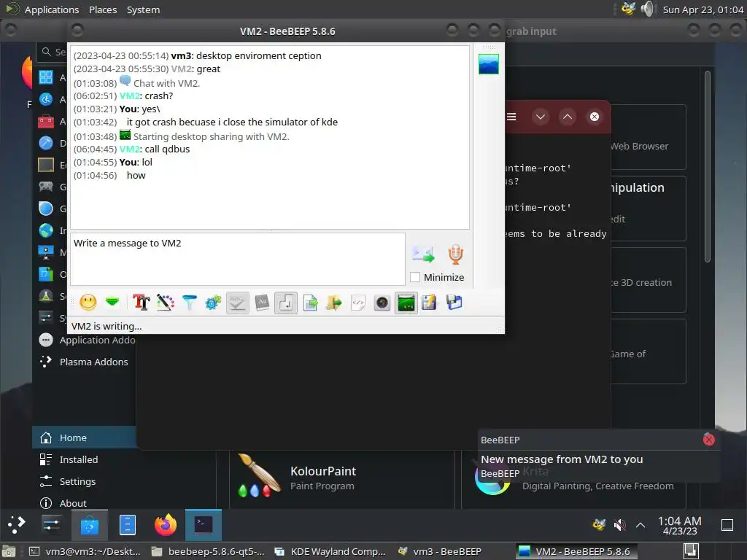747x560 pixels.
Task: Enable the Minimize checkbox
Action: (x=415, y=277)
